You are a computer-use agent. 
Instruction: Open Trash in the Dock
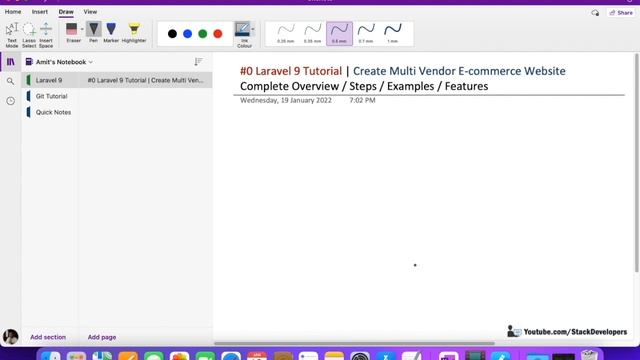[x=589, y=356]
